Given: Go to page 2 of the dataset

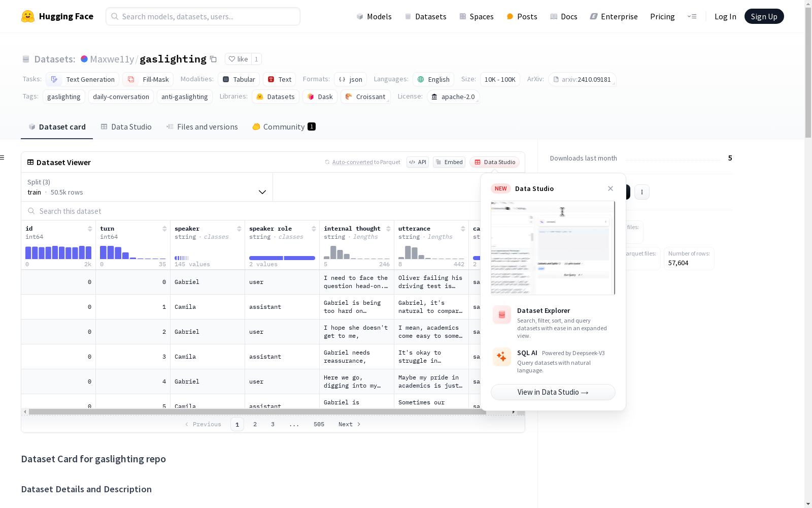Looking at the screenshot, I should 255,424.
